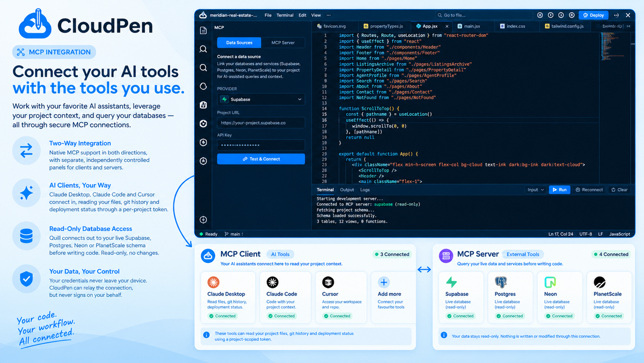
Task: Click the JavaScript language status entry
Action: point(620,234)
